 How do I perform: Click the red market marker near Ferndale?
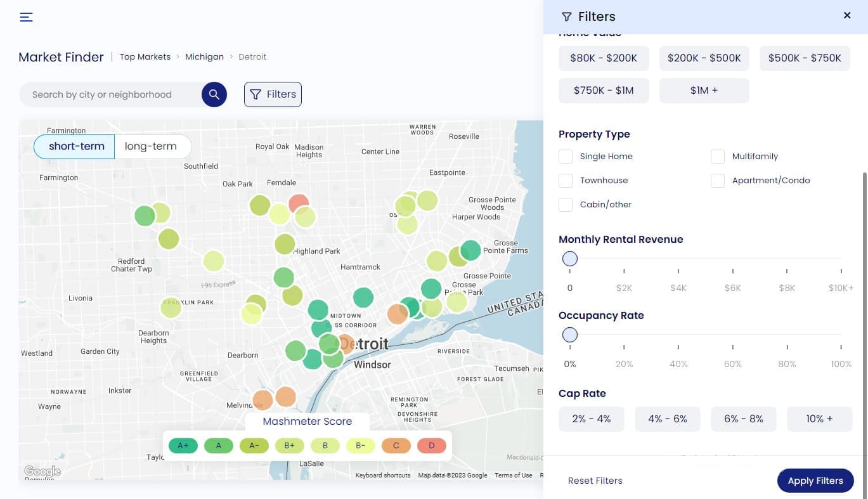tap(299, 203)
